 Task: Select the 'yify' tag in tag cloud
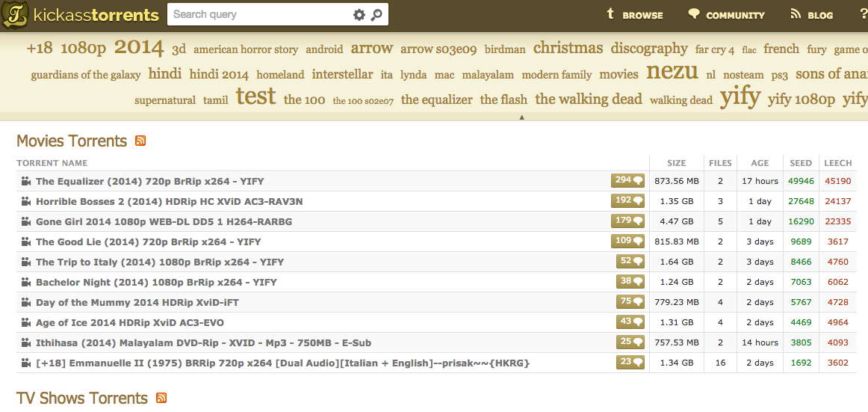pyautogui.click(x=740, y=97)
